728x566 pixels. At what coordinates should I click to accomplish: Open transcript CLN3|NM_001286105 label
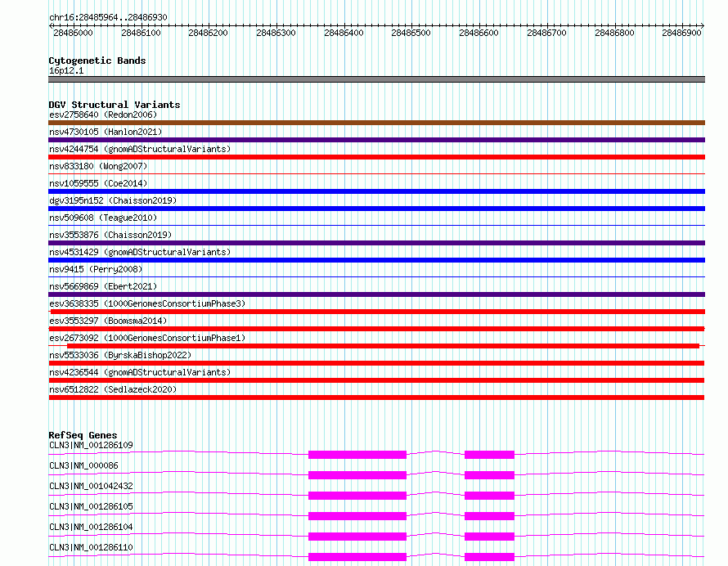click(x=91, y=506)
